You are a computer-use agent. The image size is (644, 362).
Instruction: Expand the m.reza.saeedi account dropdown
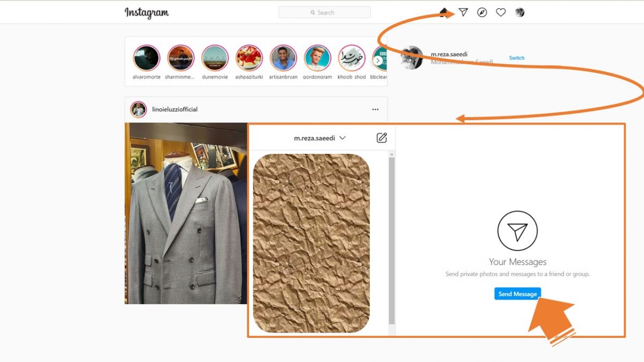point(342,137)
